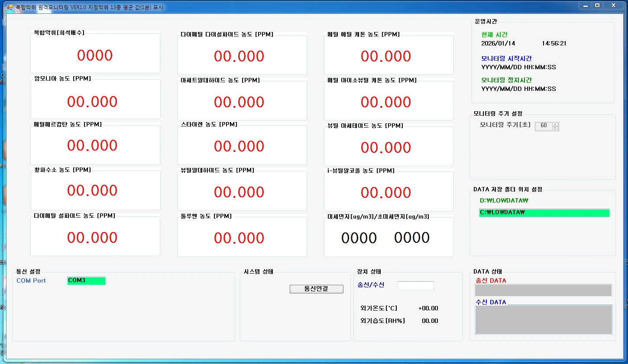Click the 복합악취[희석배수] value 0000

pos(95,55)
